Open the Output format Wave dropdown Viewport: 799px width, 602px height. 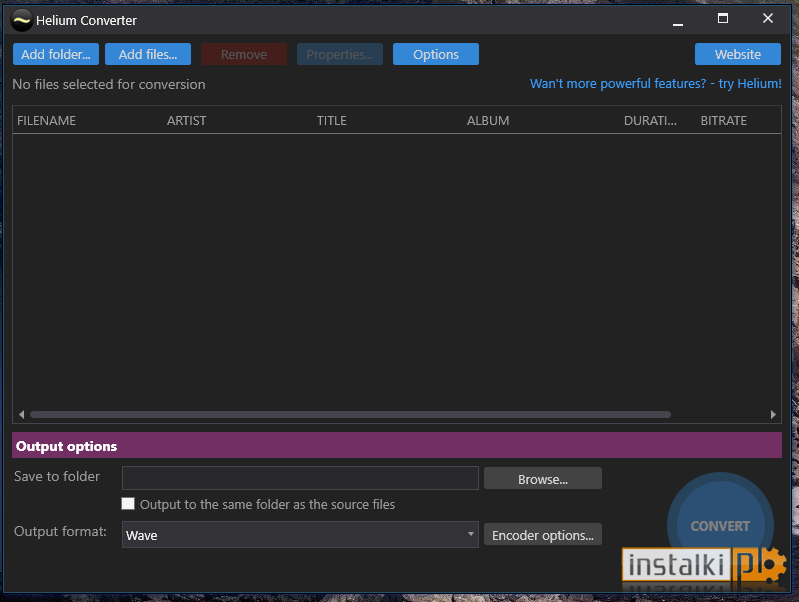[x=300, y=535]
